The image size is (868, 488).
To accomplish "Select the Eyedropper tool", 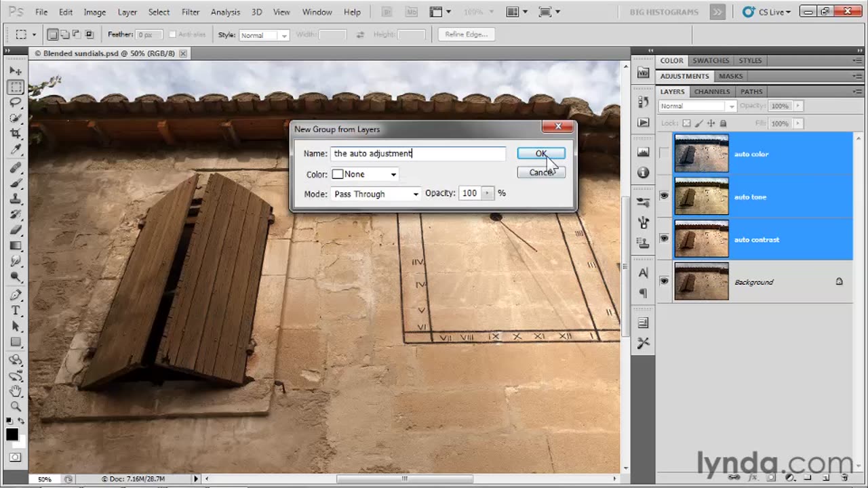I will [16, 149].
